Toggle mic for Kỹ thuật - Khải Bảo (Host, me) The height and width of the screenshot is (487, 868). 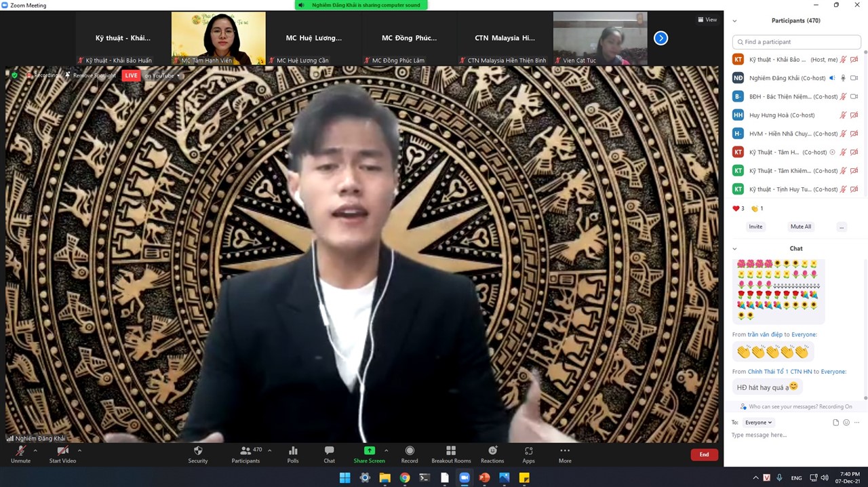pos(844,60)
